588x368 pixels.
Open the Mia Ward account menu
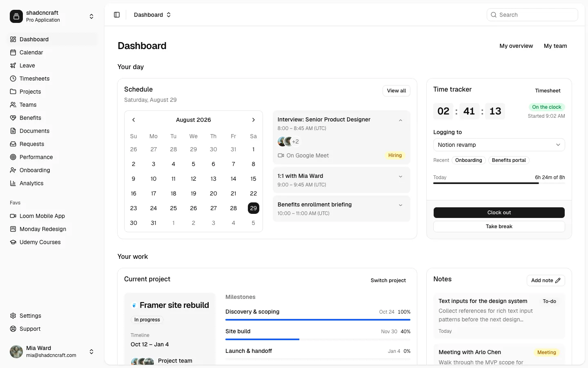coord(52,352)
